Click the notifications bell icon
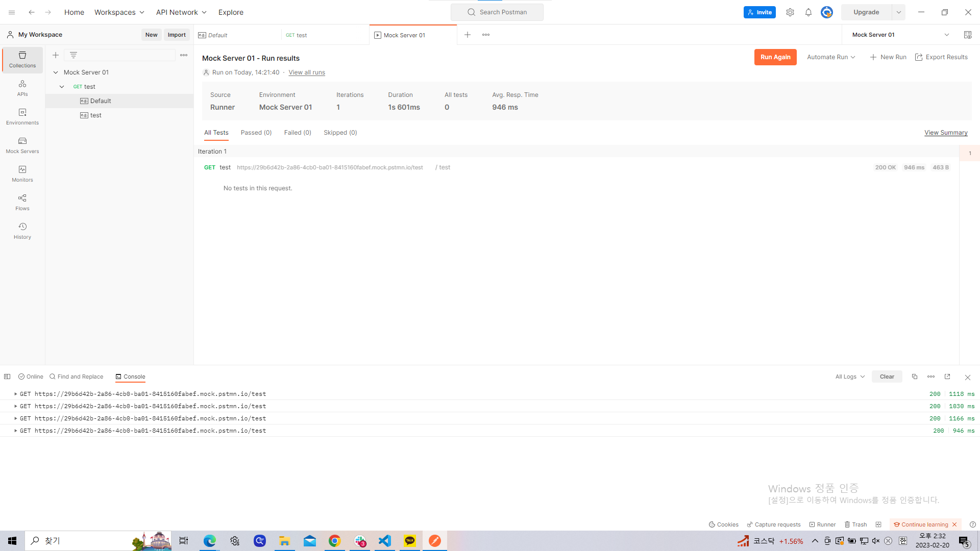 point(808,12)
